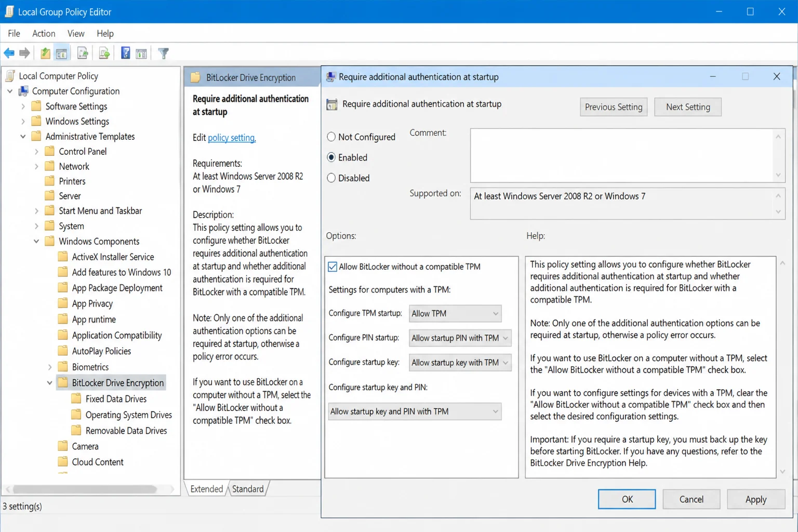
Task: Click the Camera folder icon
Action: coord(63,446)
